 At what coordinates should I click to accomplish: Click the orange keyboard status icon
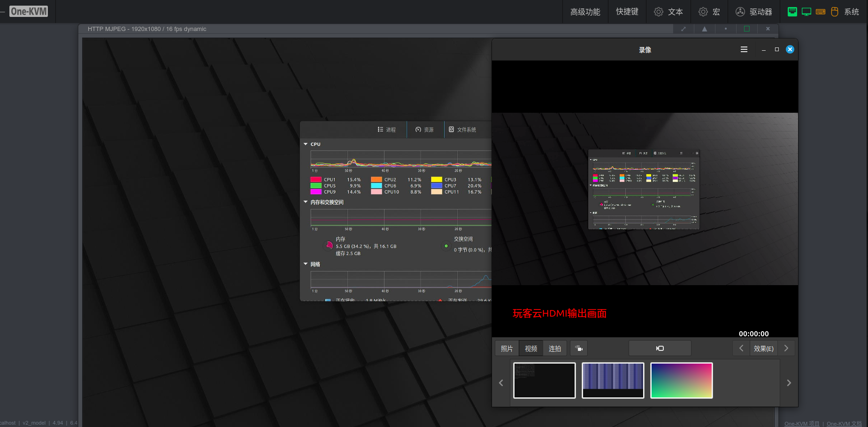(x=821, y=12)
